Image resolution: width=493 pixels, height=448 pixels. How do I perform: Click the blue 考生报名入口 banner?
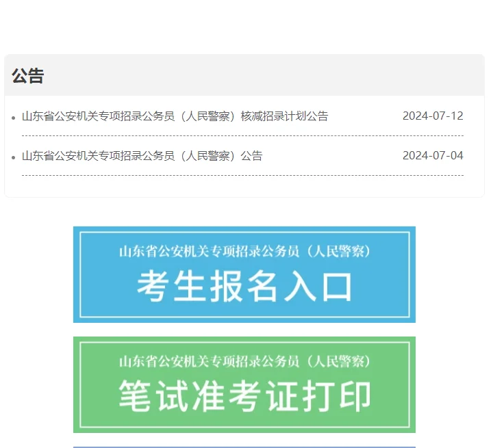(244, 274)
